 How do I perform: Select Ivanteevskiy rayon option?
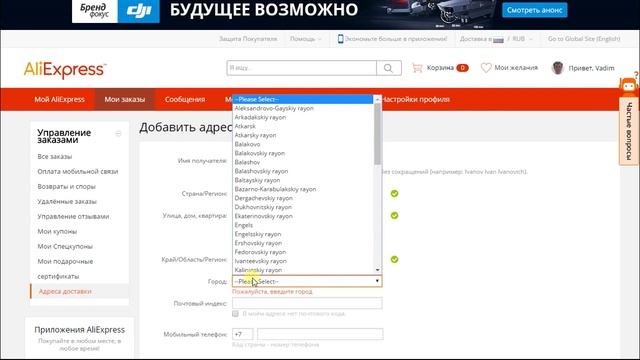point(303,261)
